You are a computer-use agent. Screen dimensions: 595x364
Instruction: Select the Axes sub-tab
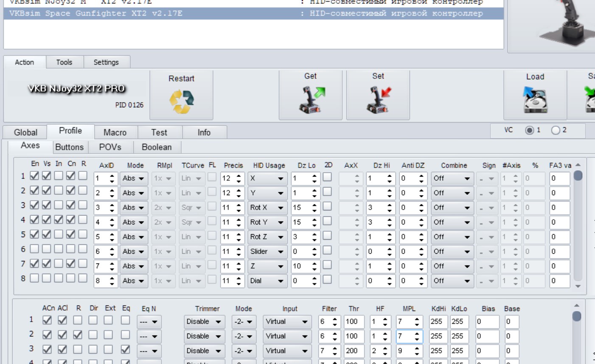pyautogui.click(x=30, y=146)
